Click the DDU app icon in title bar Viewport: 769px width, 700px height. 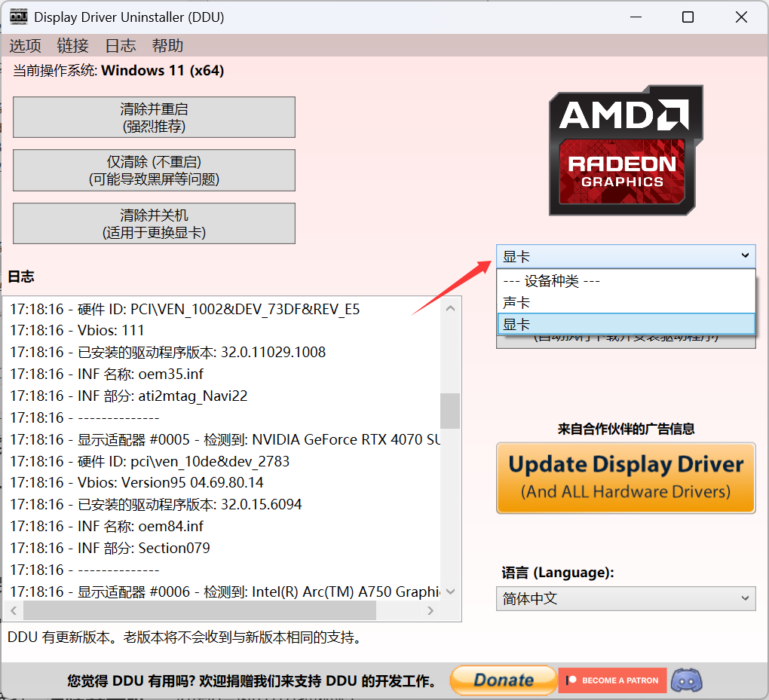pos(19,17)
